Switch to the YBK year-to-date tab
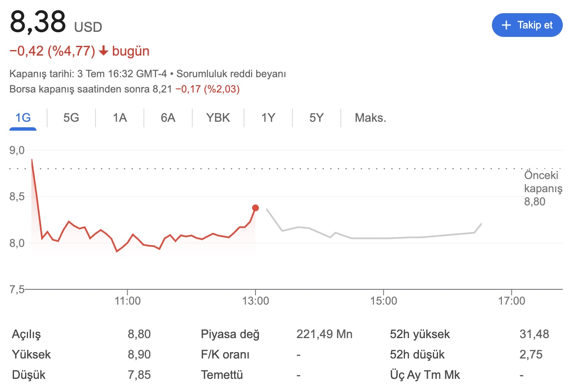Viewport: 584px width, 392px height. tap(218, 118)
